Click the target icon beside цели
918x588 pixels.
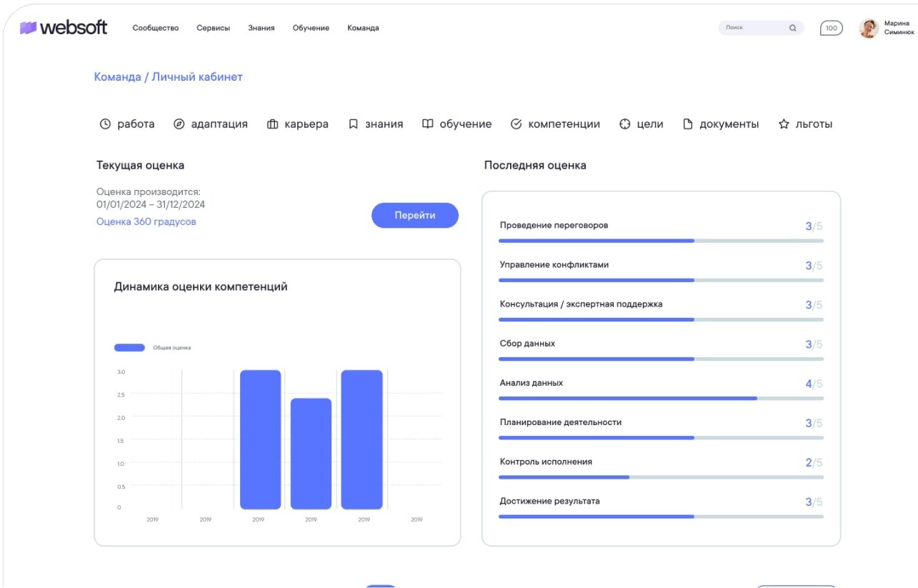tap(625, 124)
